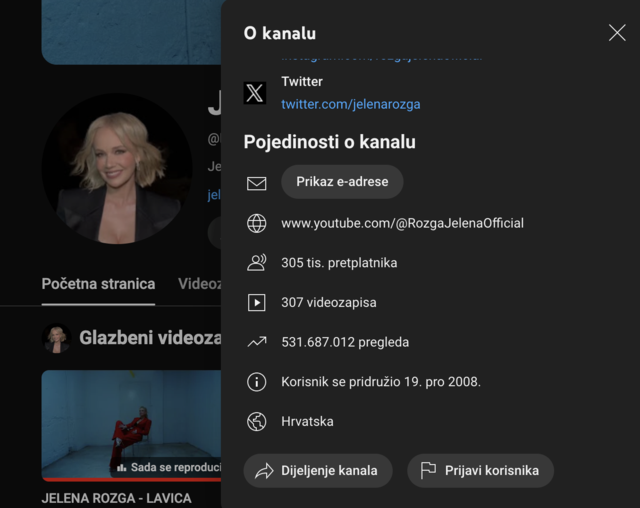Image resolution: width=640 pixels, height=508 pixels.
Task: Click the globe icon beside channel URL
Action: click(256, 223)
